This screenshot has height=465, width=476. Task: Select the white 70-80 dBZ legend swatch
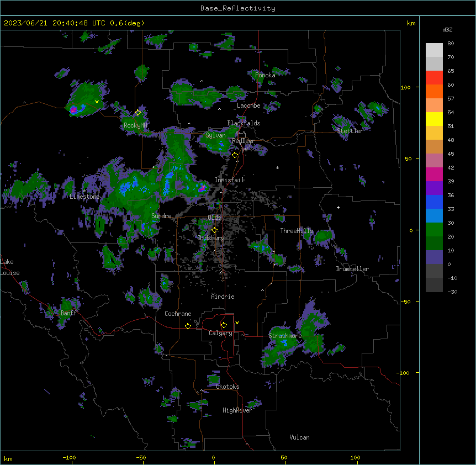434,50
